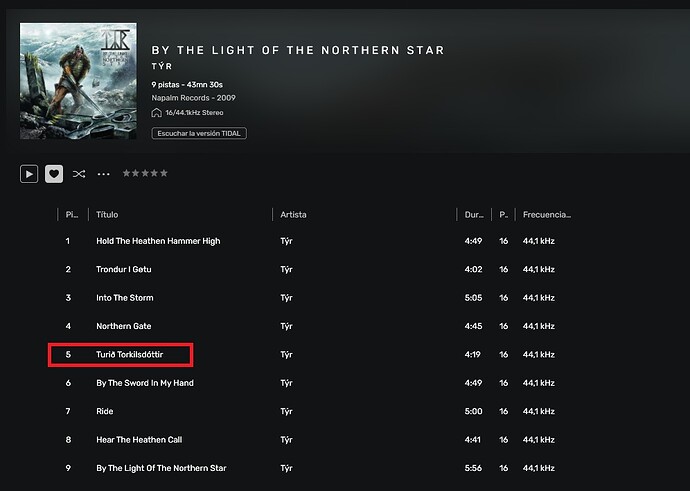The width and height of the screenshot is (690, 491).
Task: Shuffle the album tracks
Action: click(x=79, y=174)
